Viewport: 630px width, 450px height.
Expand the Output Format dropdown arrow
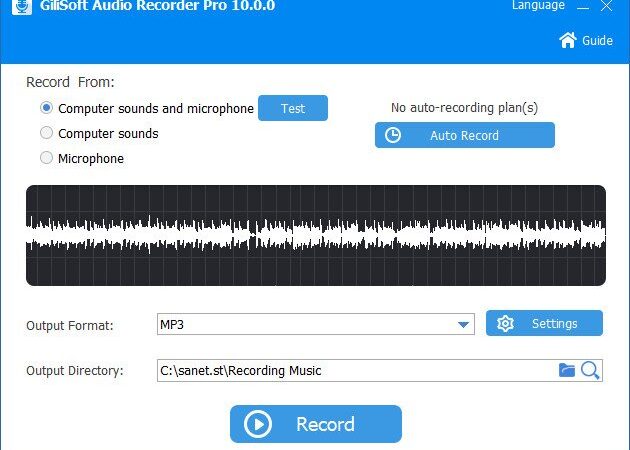463,324
